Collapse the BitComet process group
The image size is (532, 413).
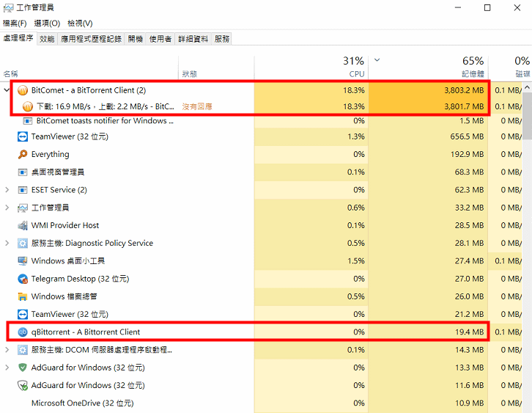click(7, 90)
